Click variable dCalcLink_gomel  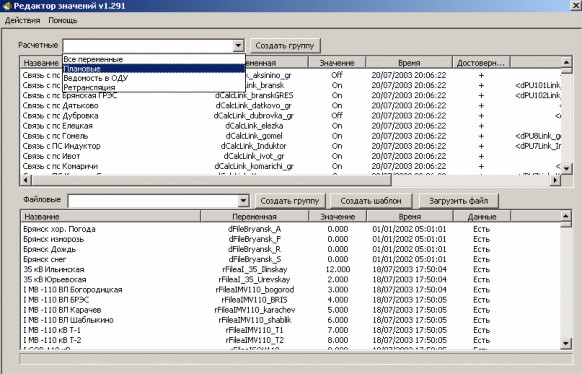(x=254, y=136)
